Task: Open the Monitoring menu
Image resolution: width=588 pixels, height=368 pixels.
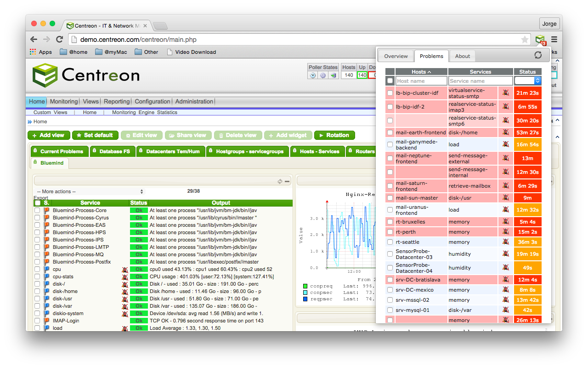Action: [64, 102]
